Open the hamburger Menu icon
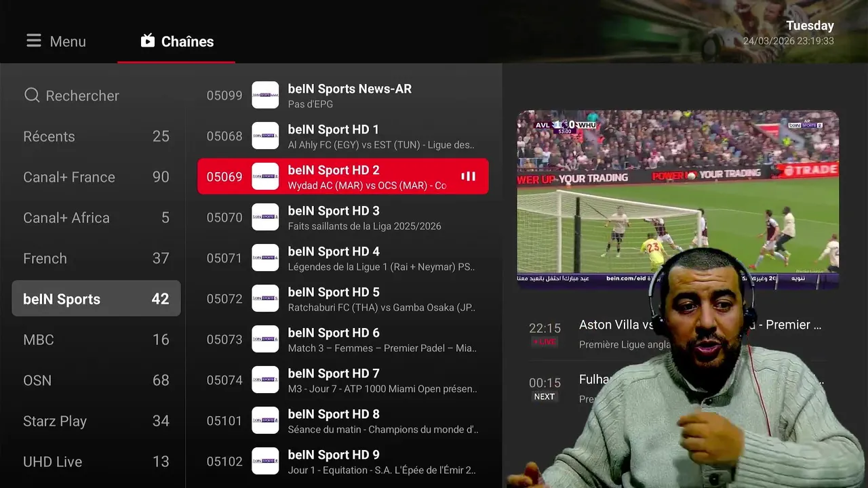The image size is (868, 488). tap(34, 41)
